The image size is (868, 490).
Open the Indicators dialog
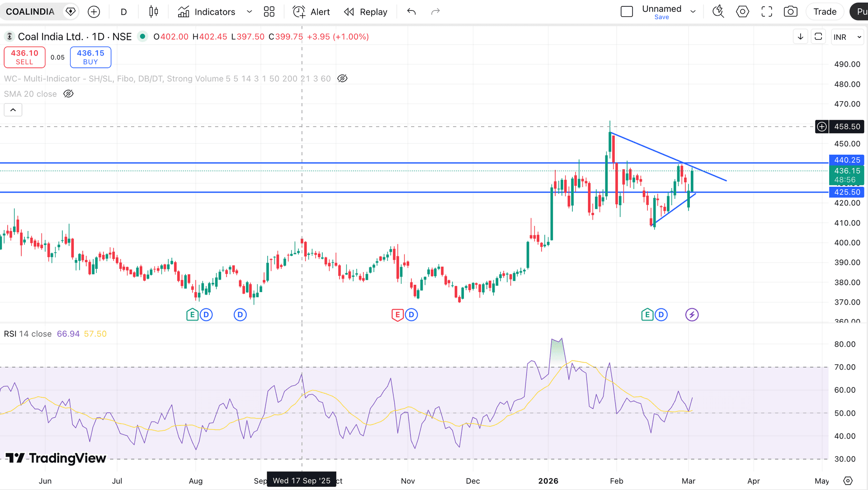pos(207,12)
